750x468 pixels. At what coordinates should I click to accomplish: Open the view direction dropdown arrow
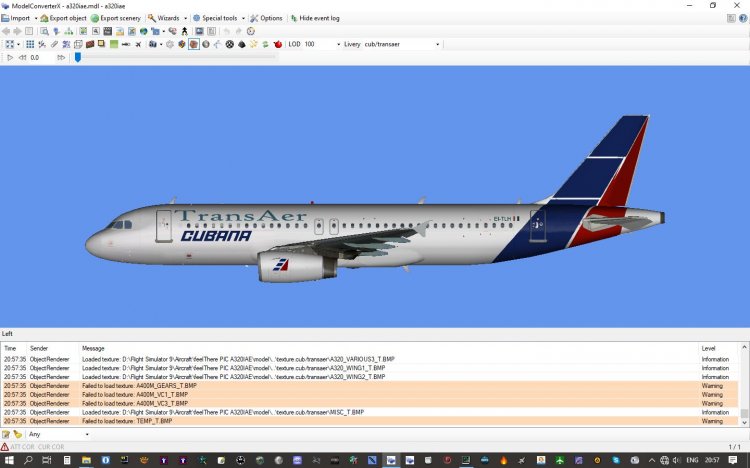click(x=18, y=44)
